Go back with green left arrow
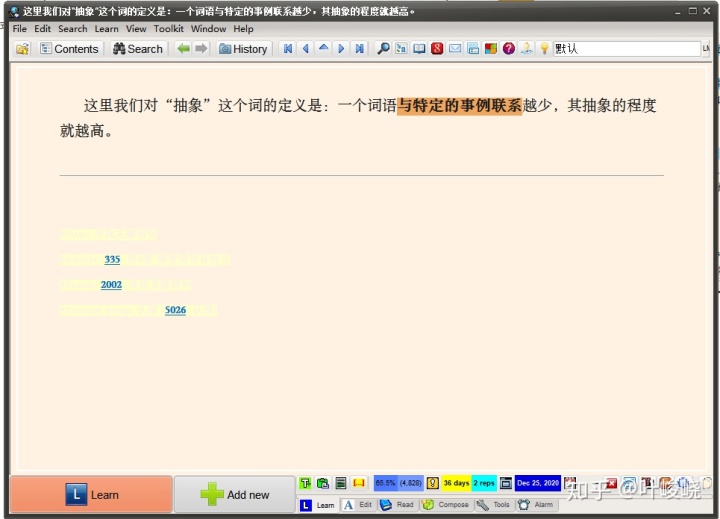Image resolution: width=720 pixels, height=519 pixels. pos(184,48)
